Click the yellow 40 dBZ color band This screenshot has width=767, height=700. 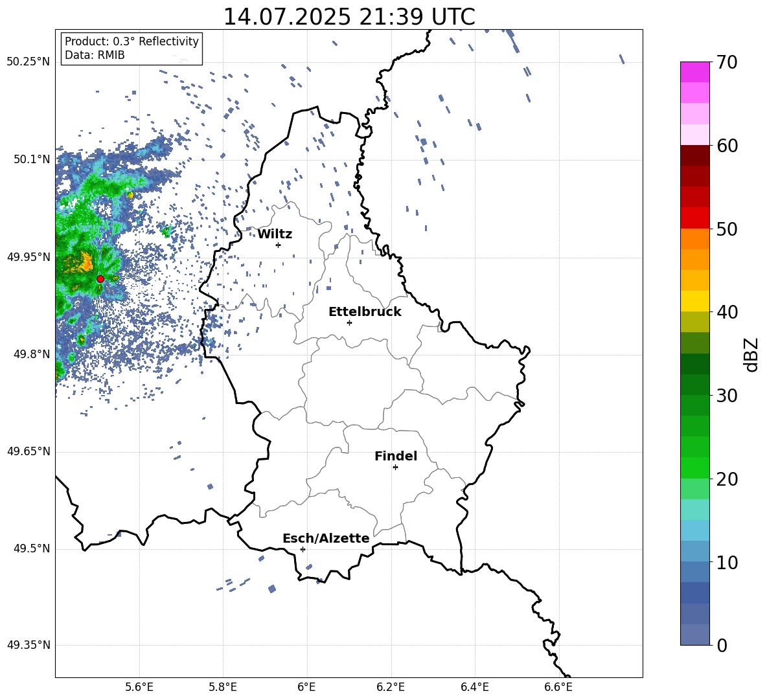(x=694, y=301)
